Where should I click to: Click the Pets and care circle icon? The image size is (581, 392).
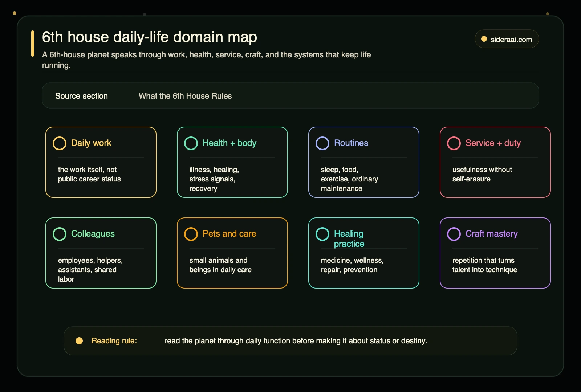191,234
